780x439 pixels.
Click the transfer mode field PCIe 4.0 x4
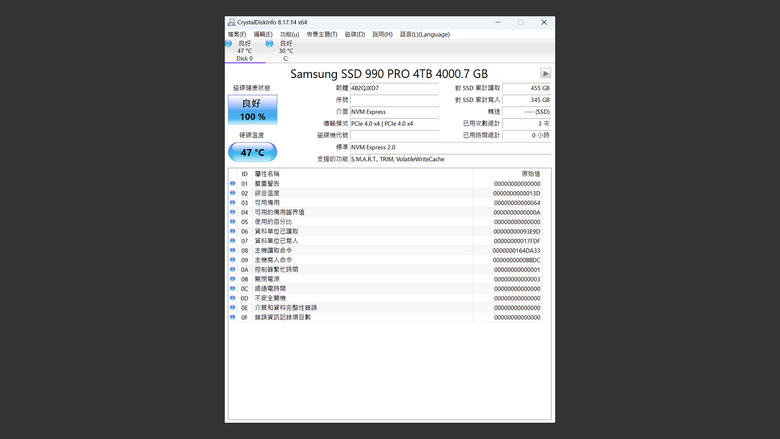tap(394, 124)
